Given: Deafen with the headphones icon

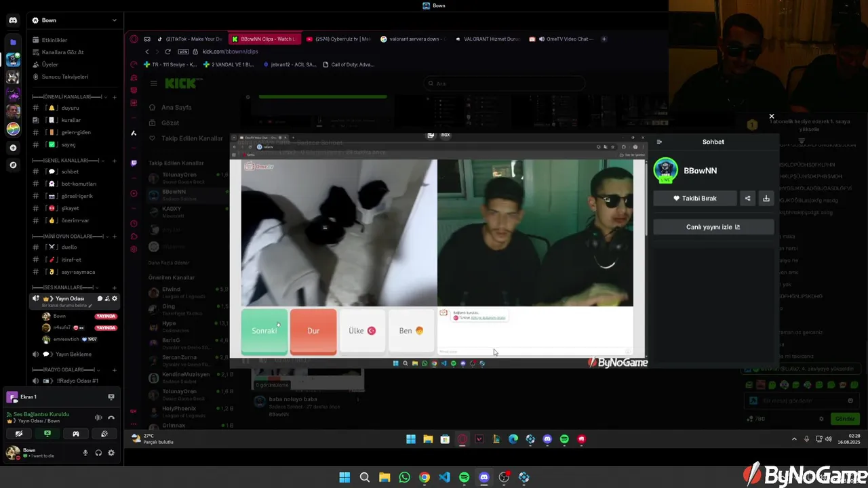Looking at the screenshot, I should click(98, 453).
